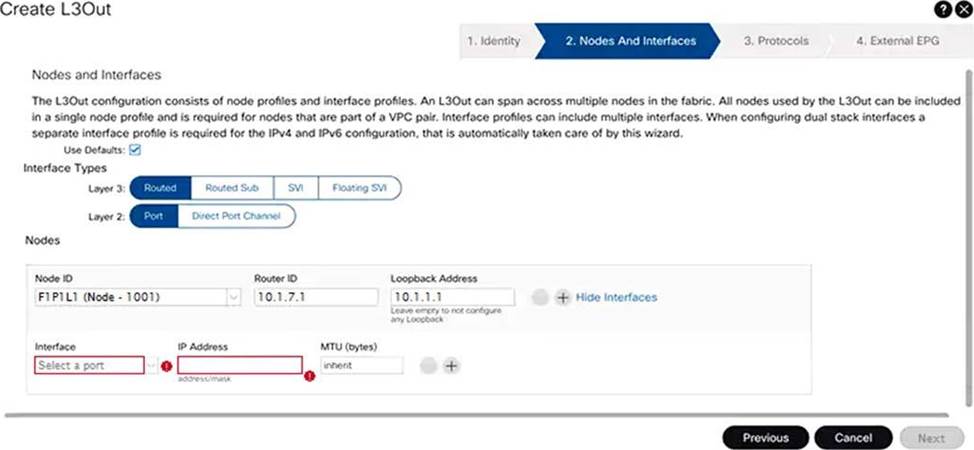Open the Node ID dropdown

234,298
